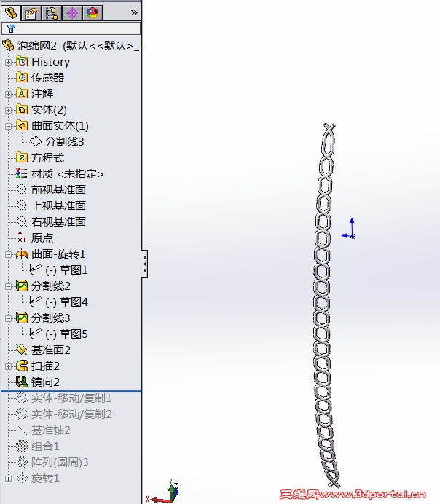The image size is (440, 504).
Task: Expand the 注解 annotations folder
Action: (8, 94)
